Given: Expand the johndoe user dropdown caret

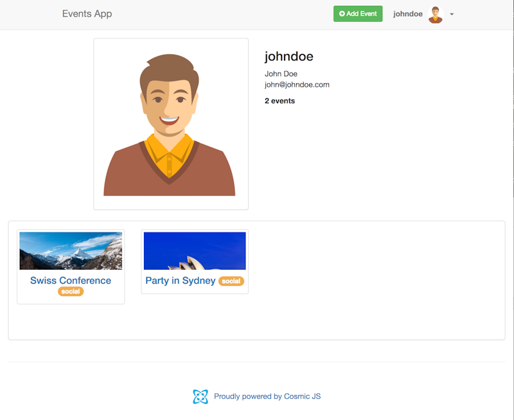Looking at the screenshot, I should pyautogui.click(x=452, y=14).
